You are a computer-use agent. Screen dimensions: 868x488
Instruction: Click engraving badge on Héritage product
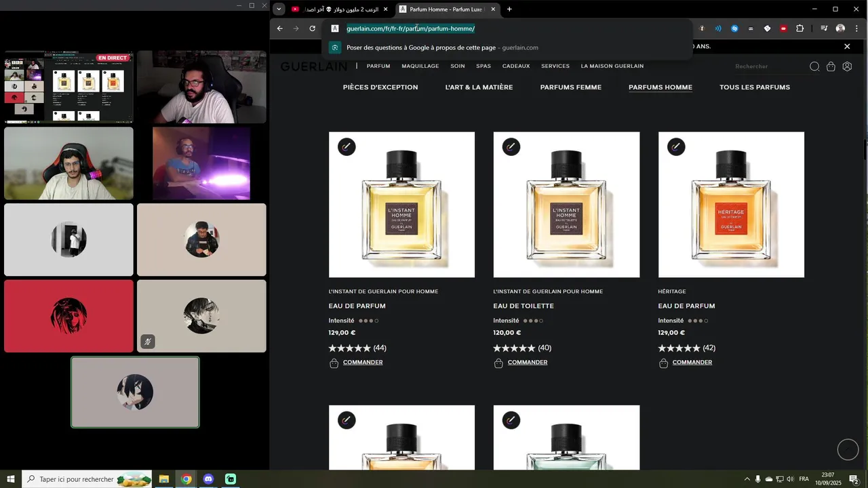pos(676,146)
